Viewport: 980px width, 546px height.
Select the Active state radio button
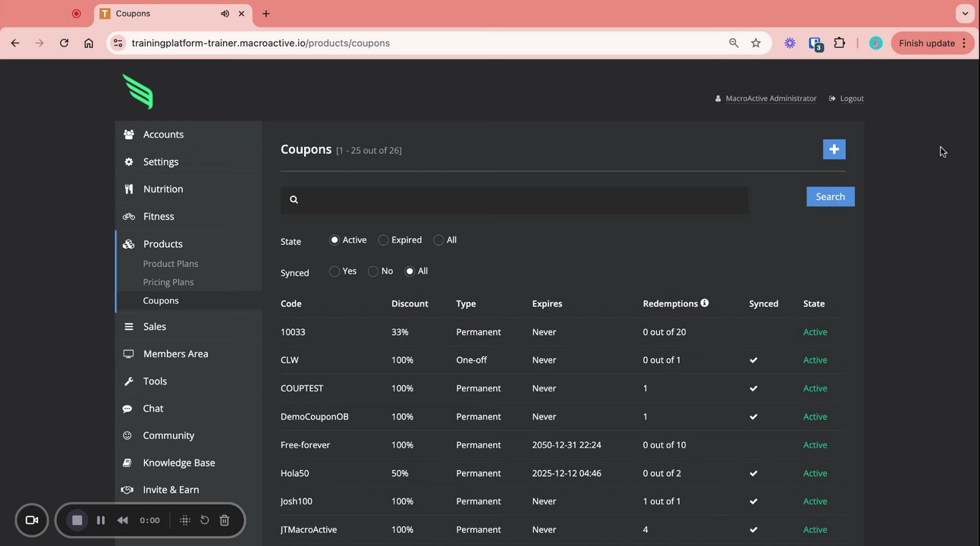pos(335,240)
